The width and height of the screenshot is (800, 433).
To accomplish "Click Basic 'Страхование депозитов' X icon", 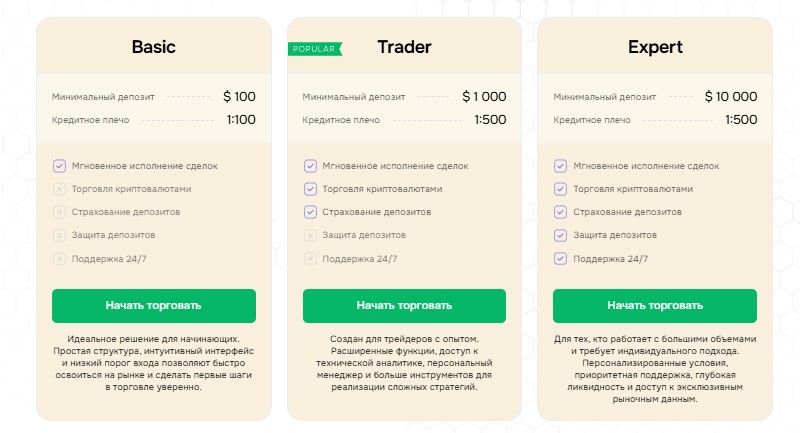I will [x=59, y=212].
